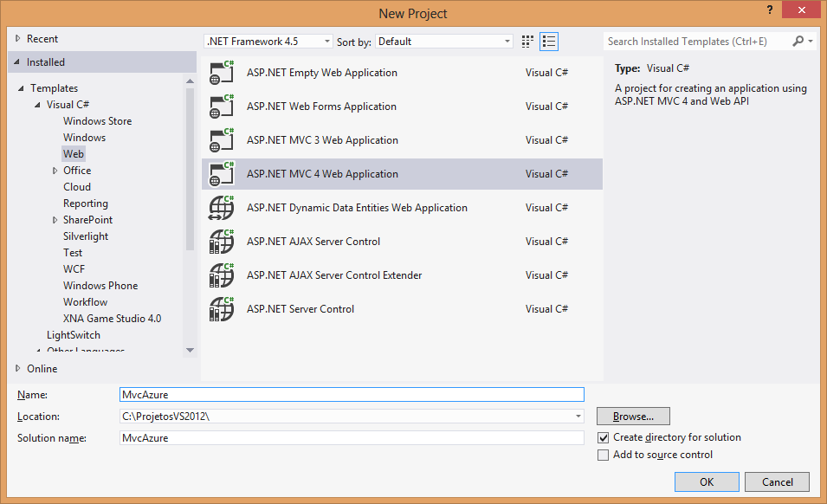
Task: Select Windows Store in the tree
Action: point(98,121)
